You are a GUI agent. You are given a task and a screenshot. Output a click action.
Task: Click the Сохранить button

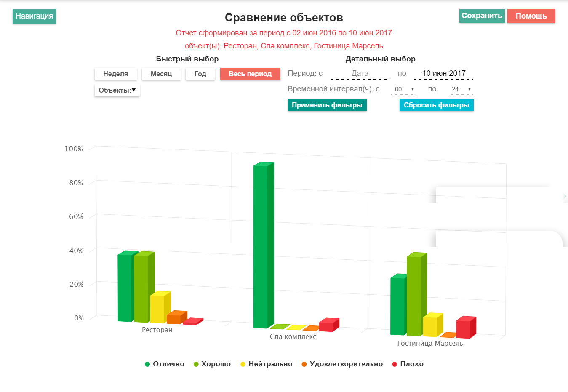point(482,16)
